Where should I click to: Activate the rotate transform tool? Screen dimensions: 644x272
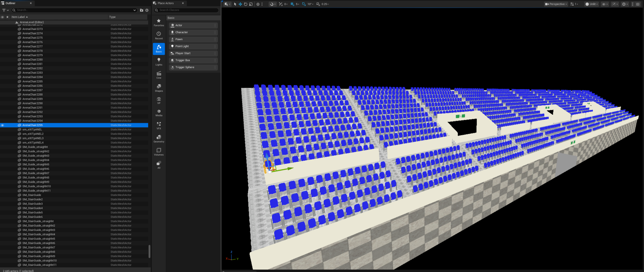coord(246,4)
